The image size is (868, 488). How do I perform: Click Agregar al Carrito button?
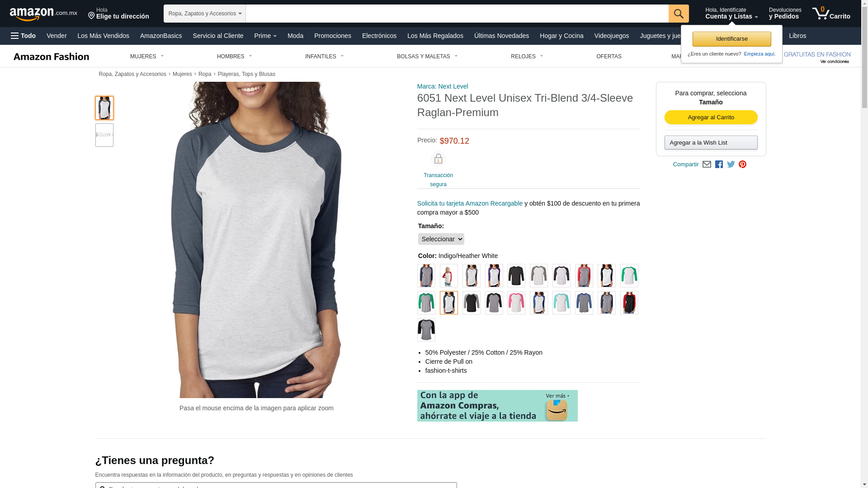[711, 117]
